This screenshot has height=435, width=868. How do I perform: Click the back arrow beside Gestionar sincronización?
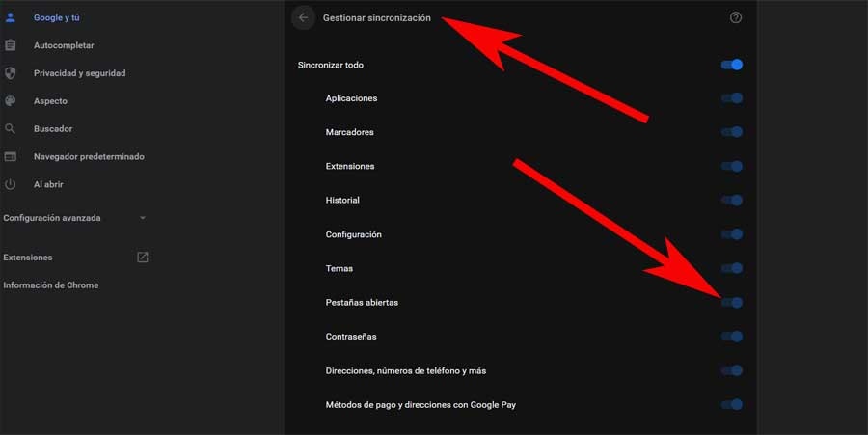[304, 17]
